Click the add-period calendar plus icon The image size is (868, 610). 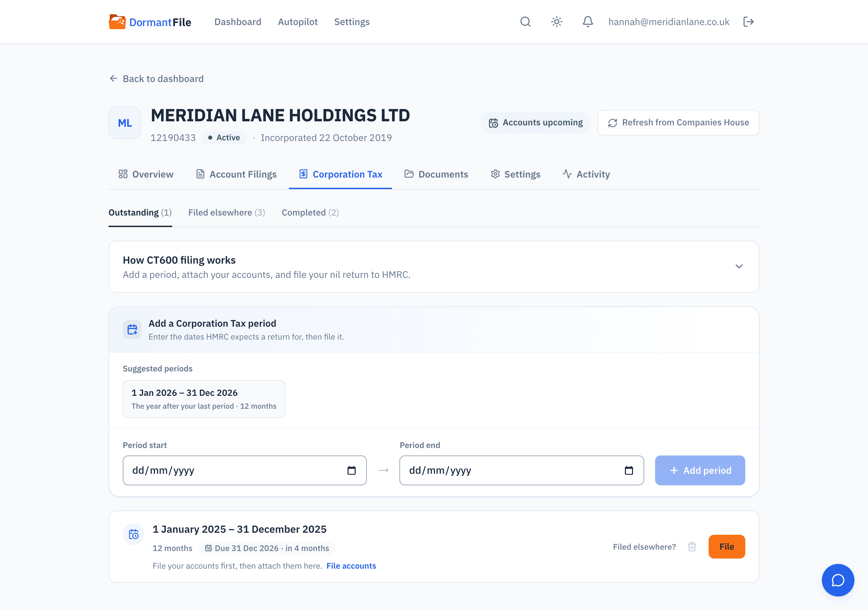pos(132,329)
